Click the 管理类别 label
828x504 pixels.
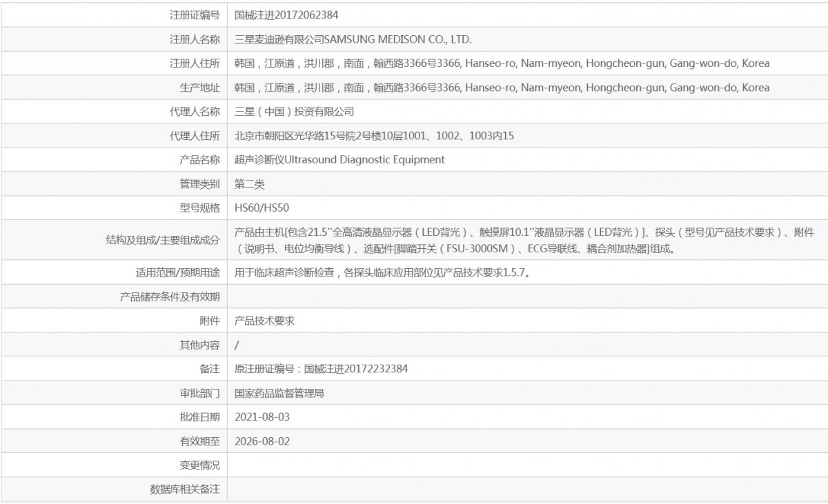pyautogui.click(x=199, y=184)
